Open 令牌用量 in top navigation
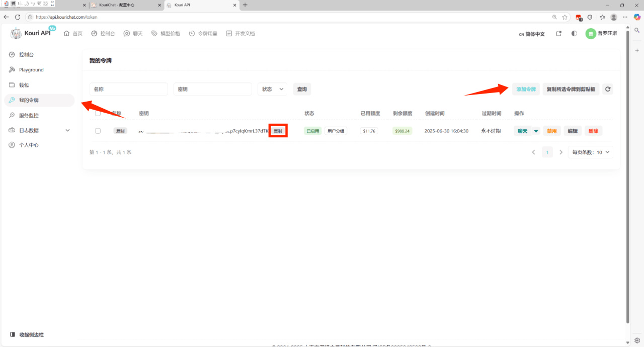 203,34
